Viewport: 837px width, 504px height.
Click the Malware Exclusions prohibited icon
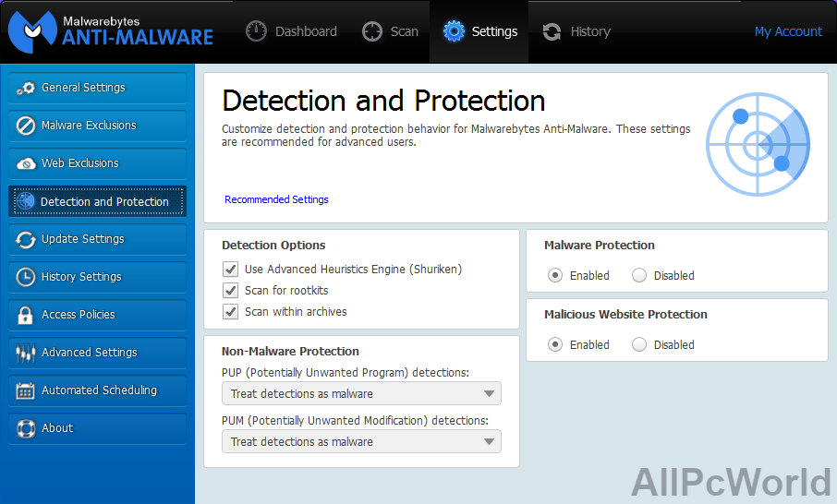26,126
